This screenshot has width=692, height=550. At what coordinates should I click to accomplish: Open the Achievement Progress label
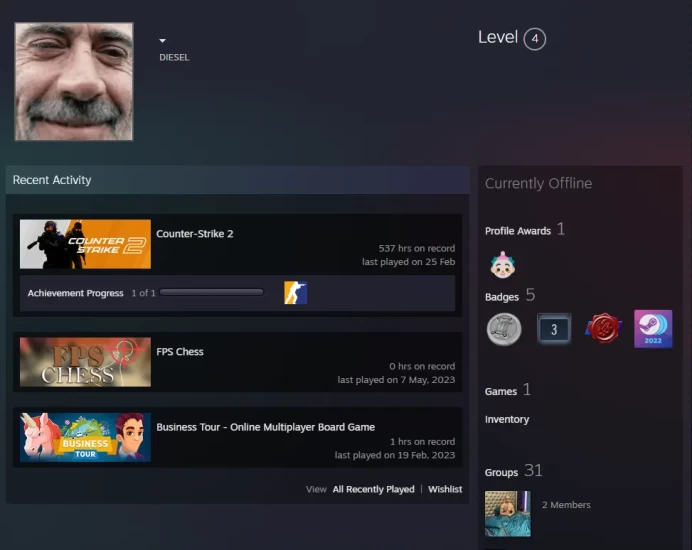[75, 293]
